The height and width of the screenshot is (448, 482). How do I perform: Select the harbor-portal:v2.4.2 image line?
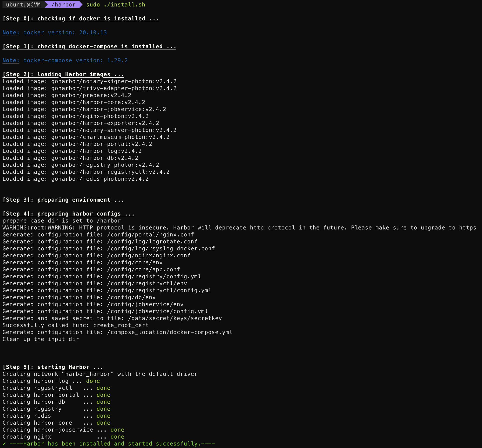click(77, 144)
